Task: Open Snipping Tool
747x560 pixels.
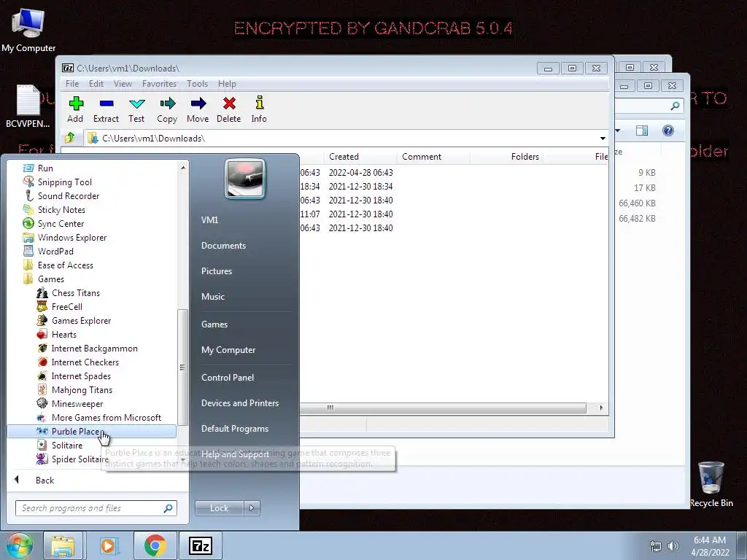Action: pos(91,182)
